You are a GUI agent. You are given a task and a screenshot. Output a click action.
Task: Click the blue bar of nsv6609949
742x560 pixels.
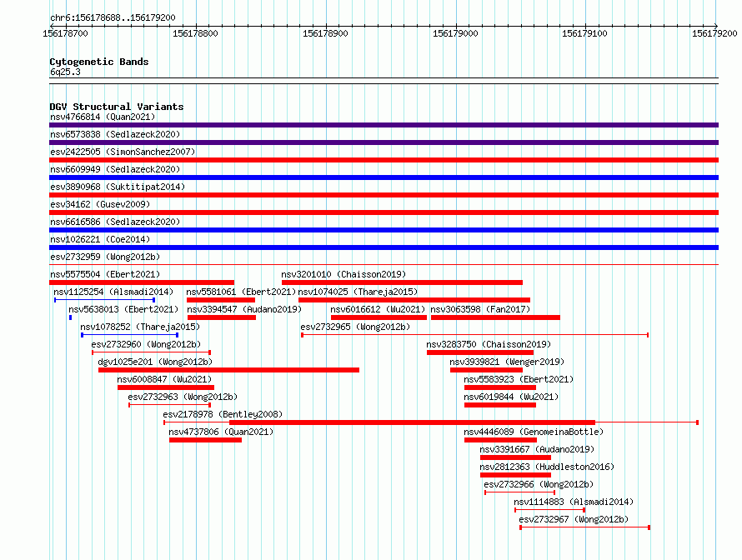coord(384,177)
